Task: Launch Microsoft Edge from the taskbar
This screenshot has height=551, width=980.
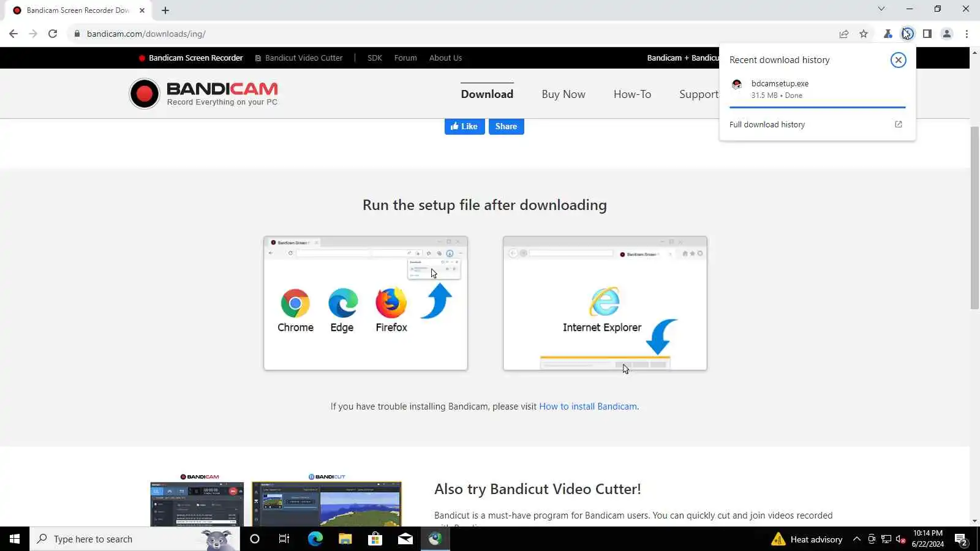Action: click(x=315, y=539)
